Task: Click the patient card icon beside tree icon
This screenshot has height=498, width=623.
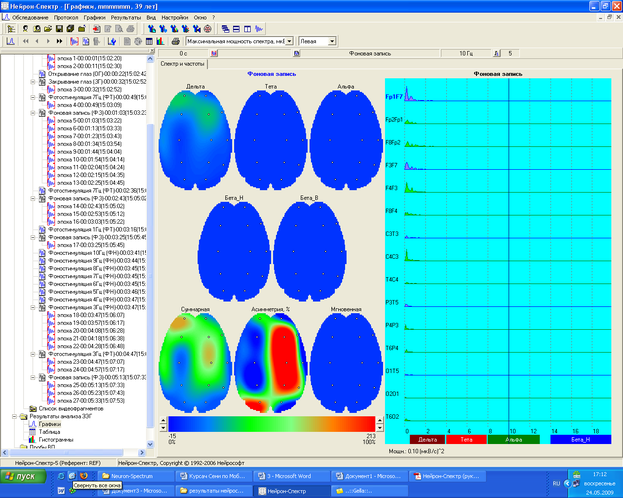Action: click(25, 29)
